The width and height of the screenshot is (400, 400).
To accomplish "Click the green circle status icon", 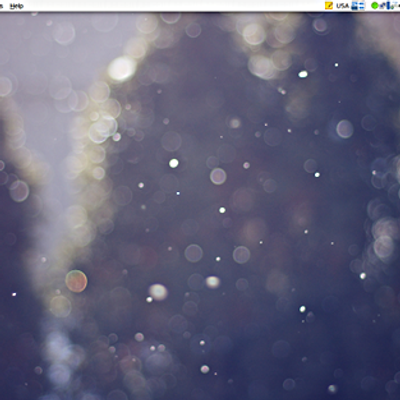I will click(375, 6).
